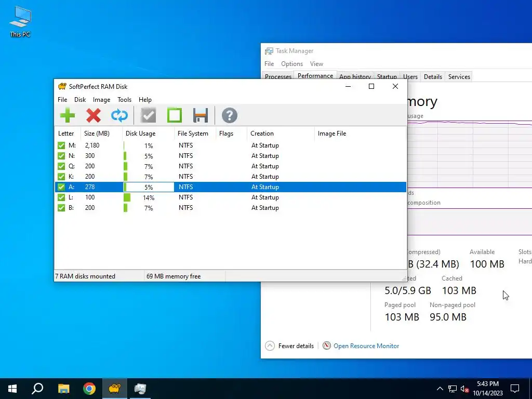The width and height of the screenshot is (532, 399).
Task: Open This PC desktop icon
Action: point(20,21)
